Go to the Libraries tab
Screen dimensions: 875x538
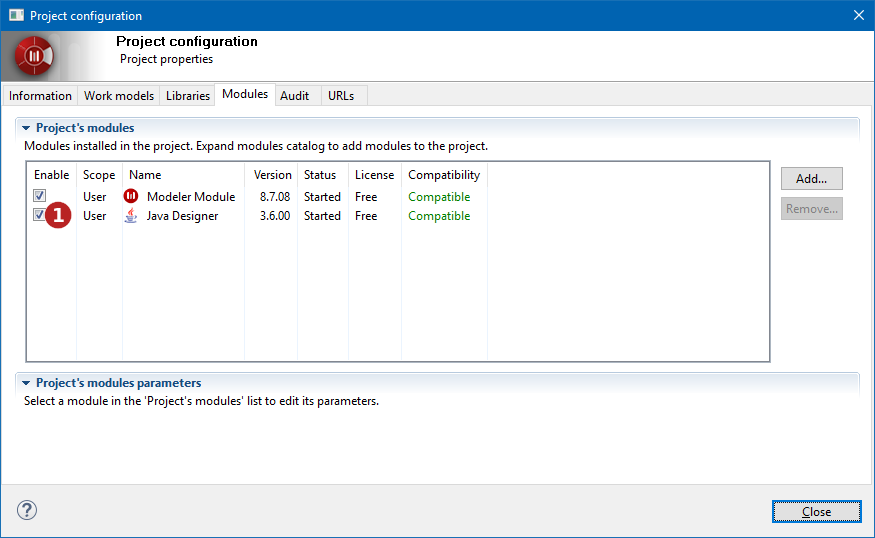(188, 96)
